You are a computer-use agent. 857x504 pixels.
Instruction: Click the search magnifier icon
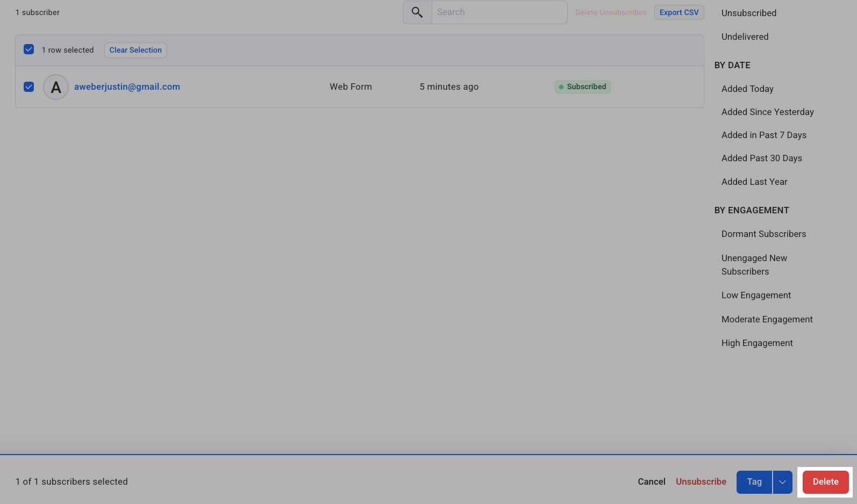click(417, 12)
